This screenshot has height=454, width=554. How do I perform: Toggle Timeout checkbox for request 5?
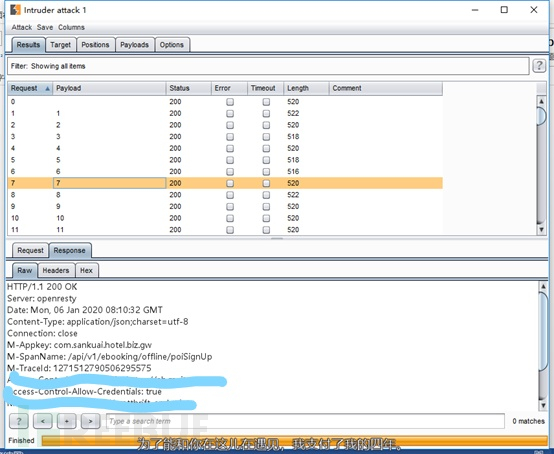click(266, 160)
